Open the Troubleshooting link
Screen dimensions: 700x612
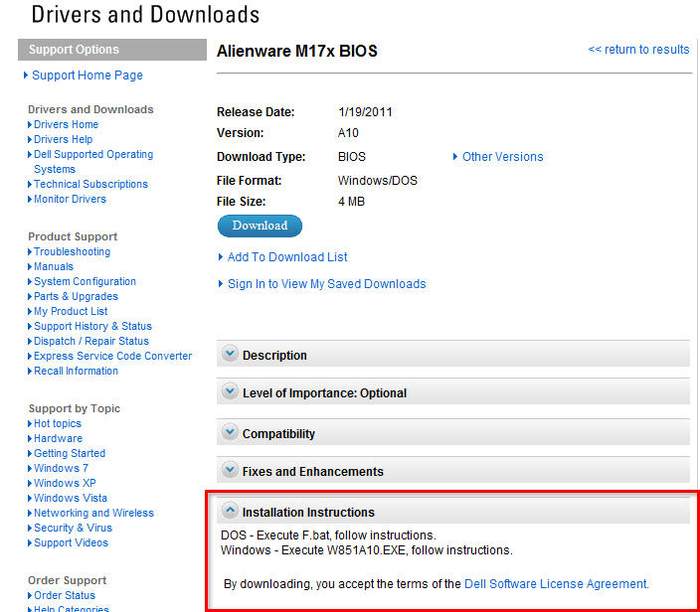pyautogui.click(x=72, y=251)
